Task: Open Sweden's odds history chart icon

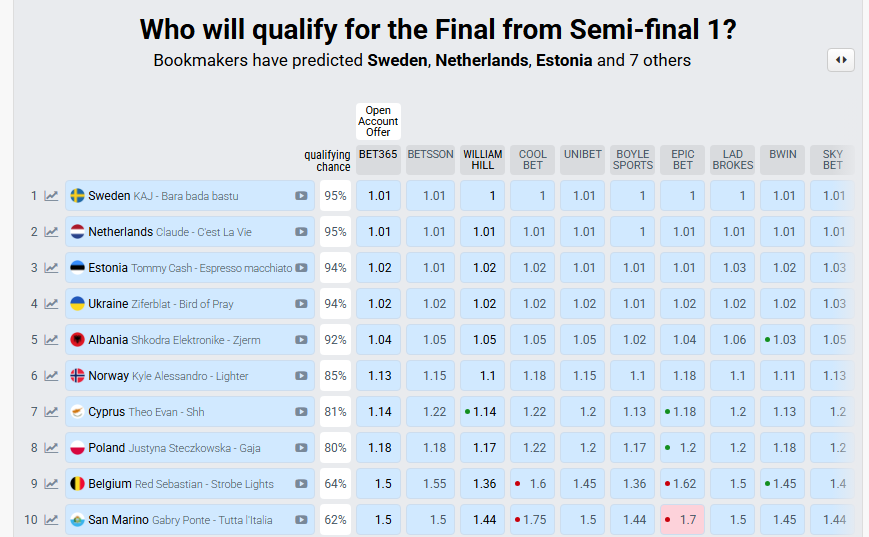Action: 51,196
